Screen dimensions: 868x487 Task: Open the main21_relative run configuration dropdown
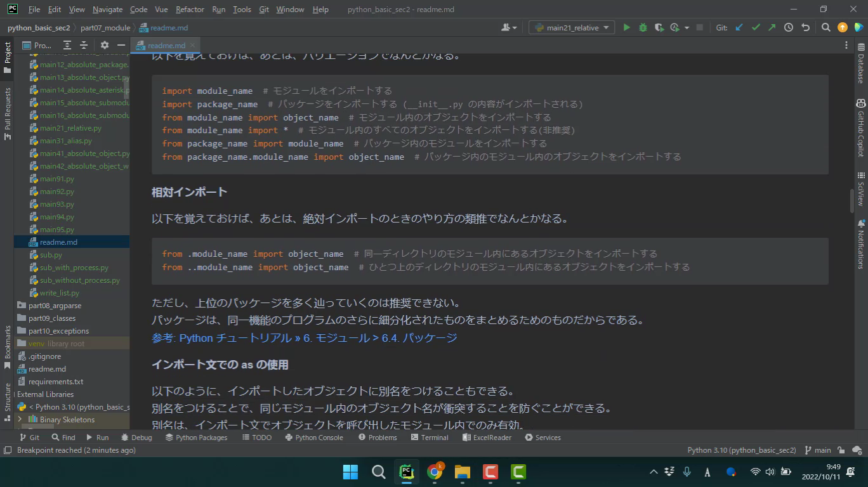coord(571,27)
